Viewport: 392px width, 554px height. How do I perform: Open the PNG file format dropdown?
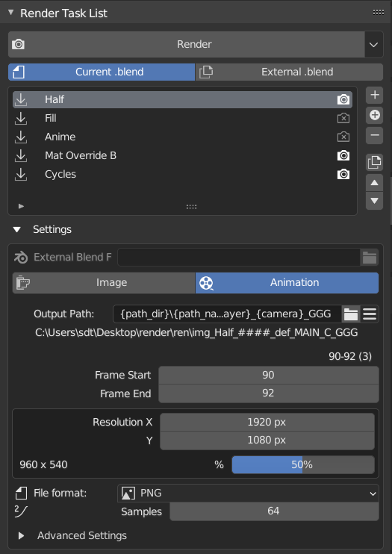point(248,494)
